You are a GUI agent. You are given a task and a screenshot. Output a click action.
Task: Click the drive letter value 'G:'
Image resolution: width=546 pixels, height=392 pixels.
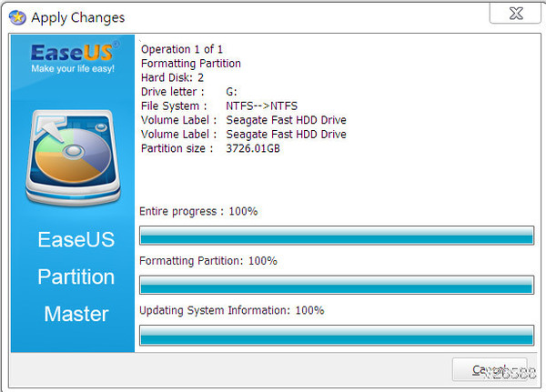pyautogui.click(x=231, y=92)
